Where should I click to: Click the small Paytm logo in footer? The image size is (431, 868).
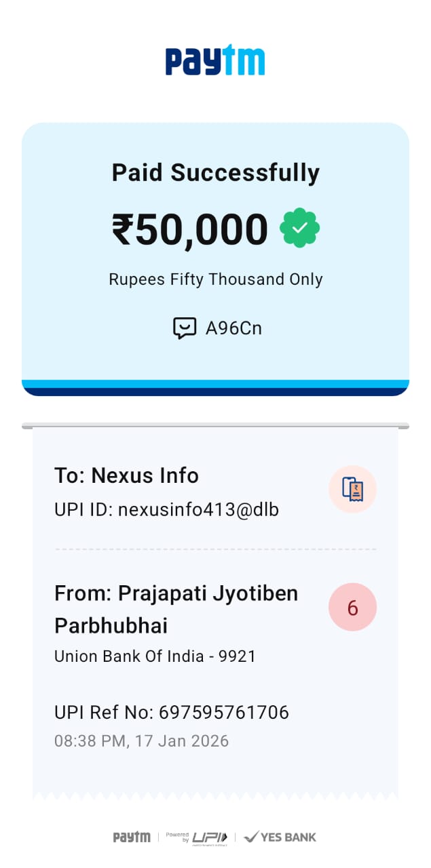(x=132, y=837)
